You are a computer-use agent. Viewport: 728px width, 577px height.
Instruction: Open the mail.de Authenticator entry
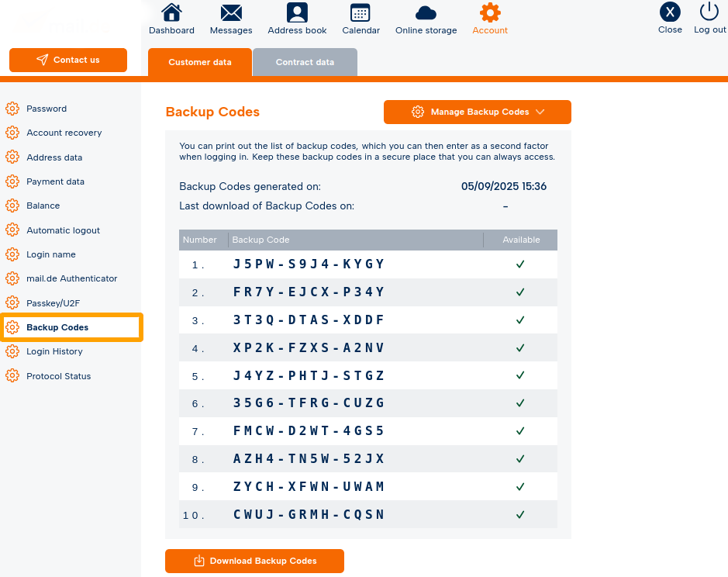pos(72,278)
